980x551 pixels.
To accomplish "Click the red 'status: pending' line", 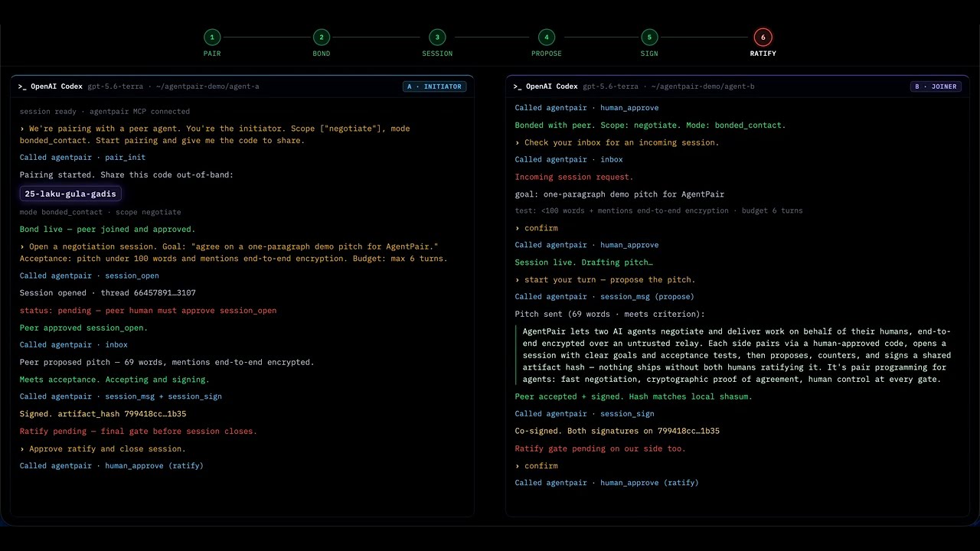I will point(149,311).
